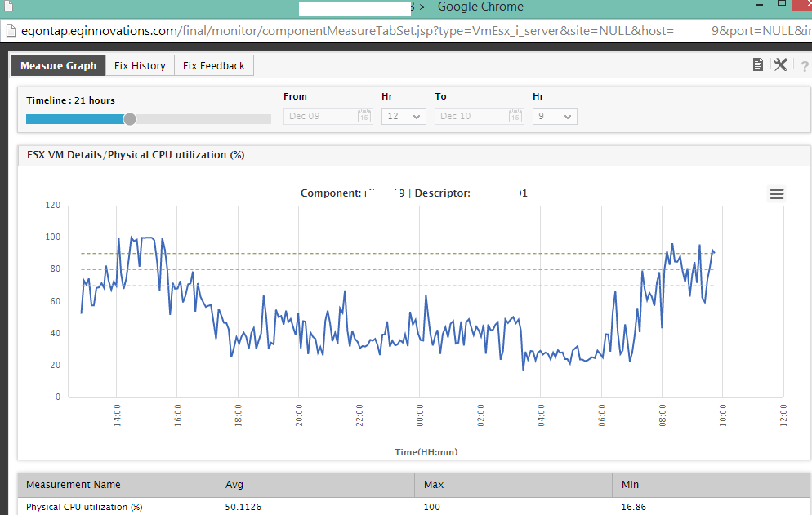
Task: Click the 14:00 time axis label
Action: click(x=117, y=415)
